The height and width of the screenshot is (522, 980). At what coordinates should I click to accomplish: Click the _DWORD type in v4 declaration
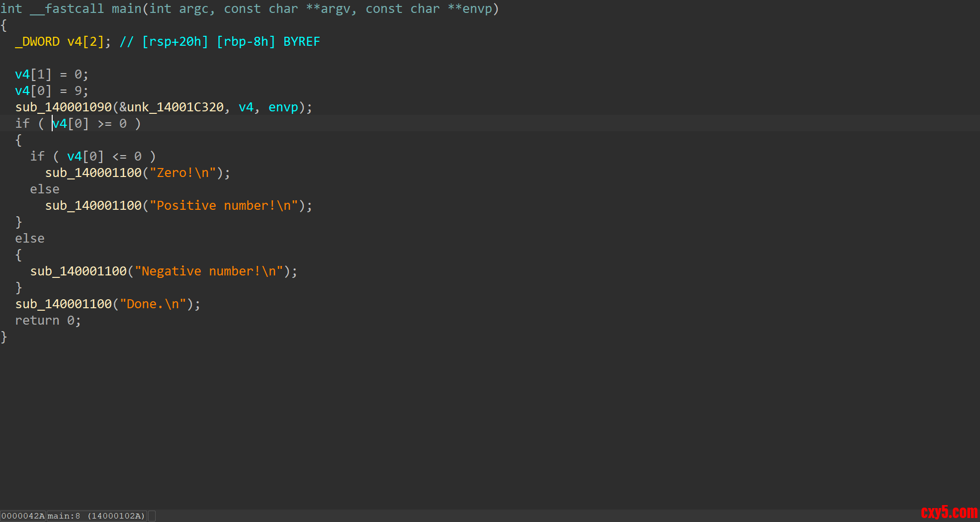(x=37, y=42)
